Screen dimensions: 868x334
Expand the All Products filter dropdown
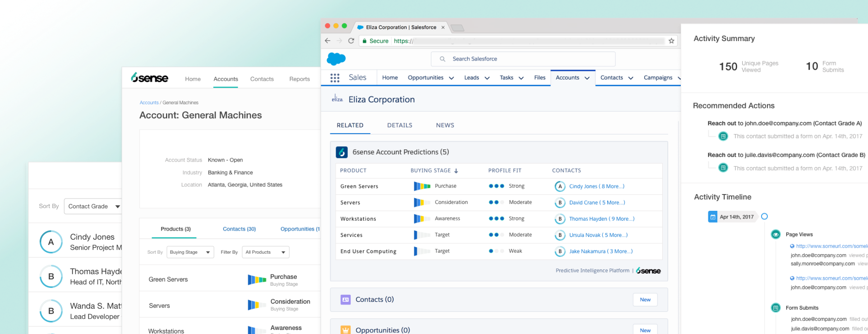pyautogui.click(x=265, y=252)
